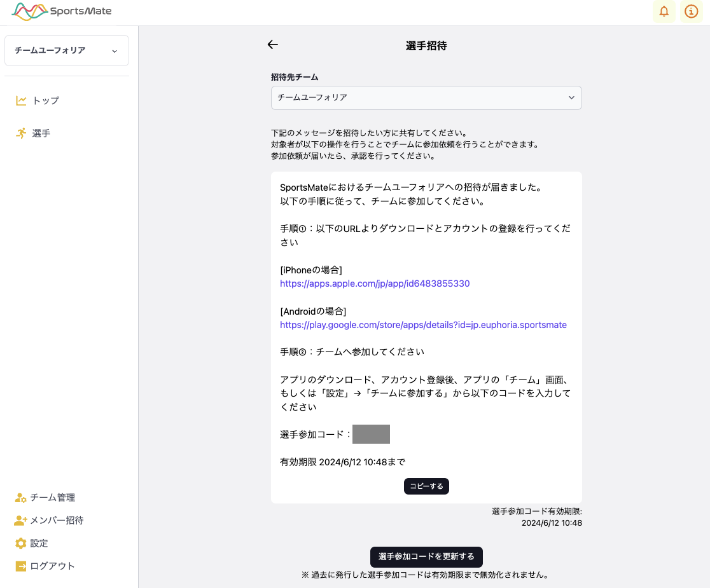
Task: Open the iPhone App Store link
Action: pyautogui.click(x=375, y=284)
